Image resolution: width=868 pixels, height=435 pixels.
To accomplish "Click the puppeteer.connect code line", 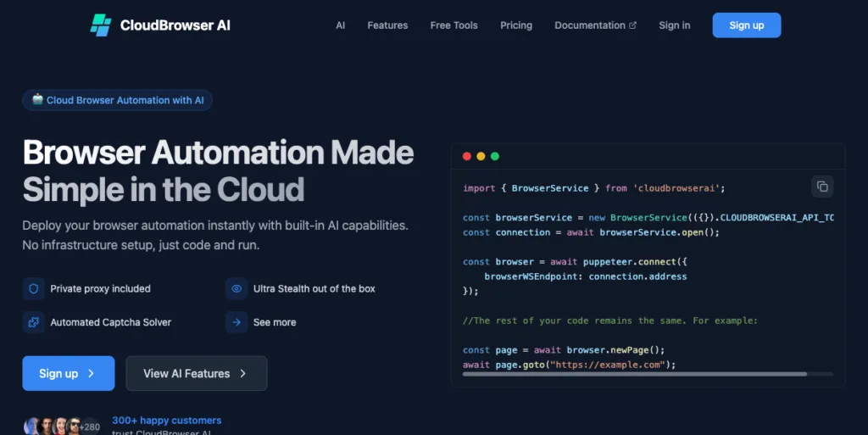I will (575, 262).
